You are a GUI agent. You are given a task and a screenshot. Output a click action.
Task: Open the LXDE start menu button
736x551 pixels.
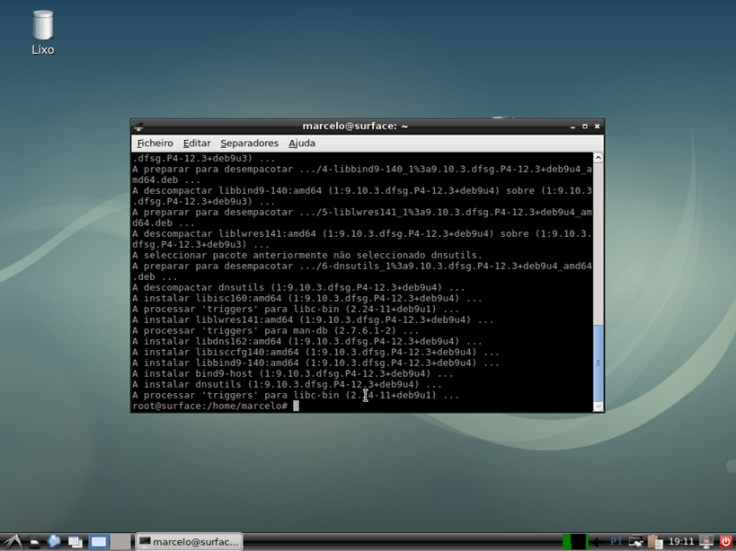point(12,541)
